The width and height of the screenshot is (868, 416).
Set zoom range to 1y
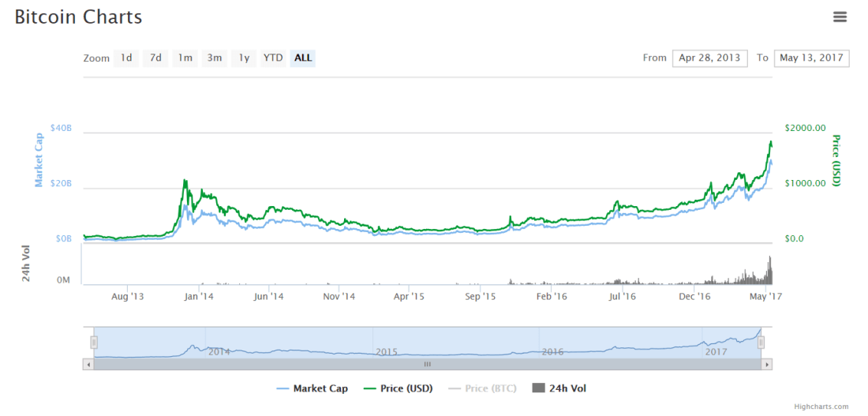[244, 58]
